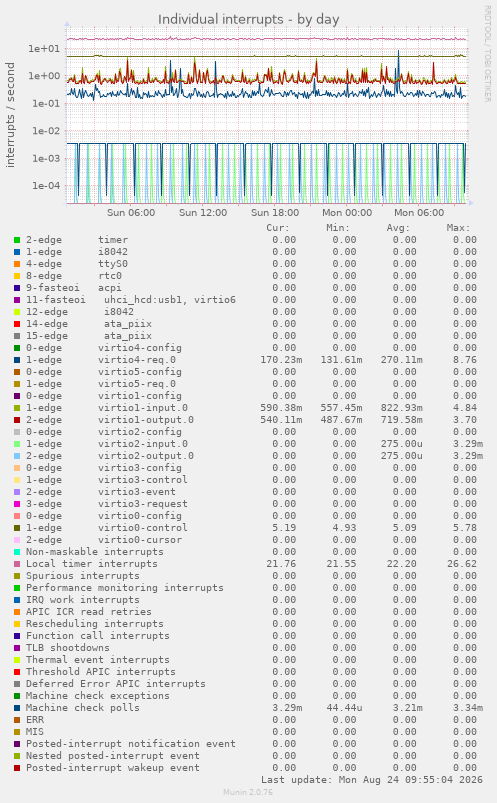
Task: Click the virtio0-control olive legend swatch
Action: (x=17, y=528)
